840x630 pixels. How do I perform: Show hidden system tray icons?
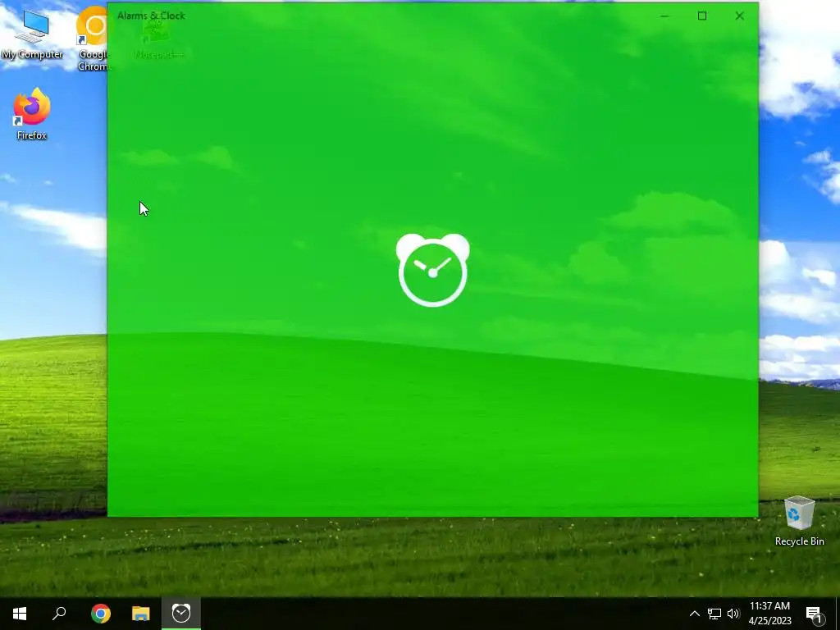(694, 614)
